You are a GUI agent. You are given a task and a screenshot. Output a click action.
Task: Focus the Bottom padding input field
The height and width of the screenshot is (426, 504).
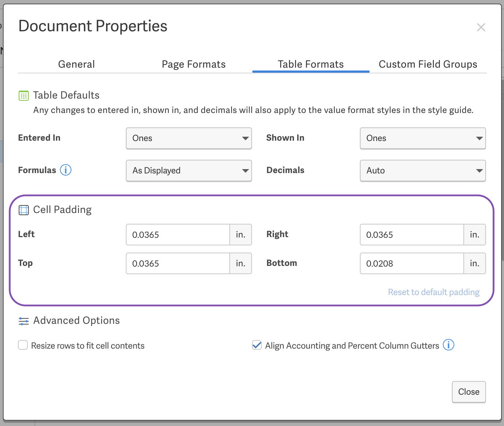(x=412, y=263)
